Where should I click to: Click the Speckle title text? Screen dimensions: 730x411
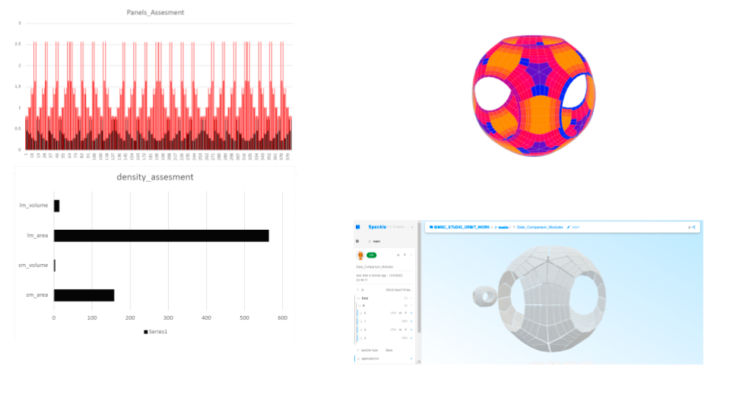[377, 227]
